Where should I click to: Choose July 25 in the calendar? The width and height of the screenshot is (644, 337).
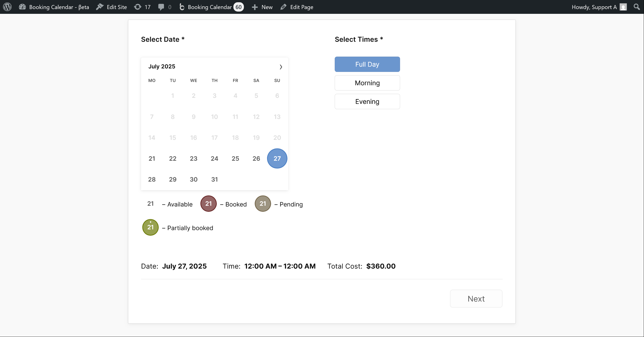[235, 158]
